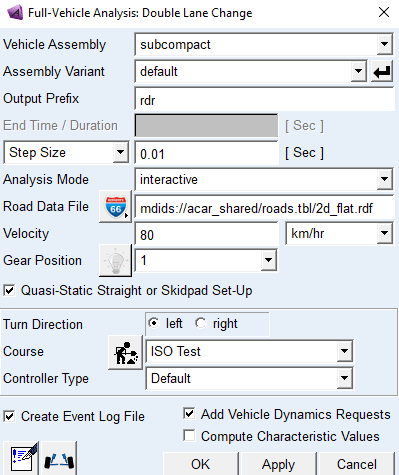This screenshot has height=475, width=399.
Task: Click the comments notepad icon at bottom
Action: click(x=21, y=459)
